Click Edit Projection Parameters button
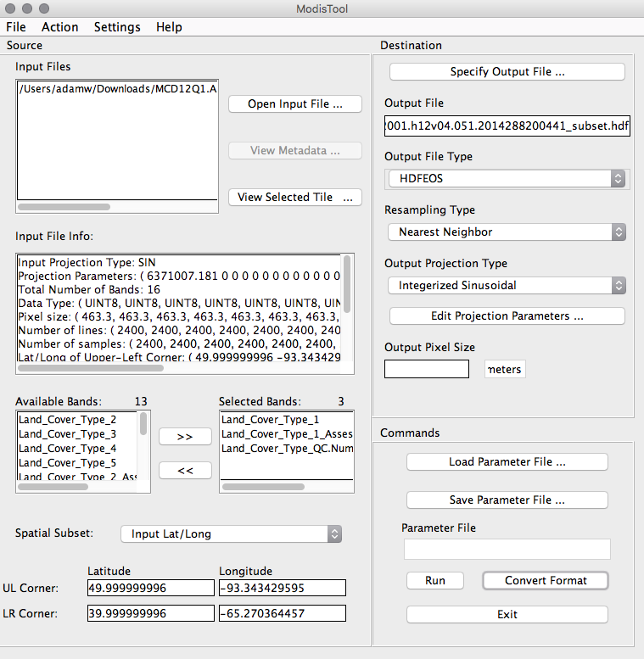The image size is (644, 659). pyautogui.click(x=507, y=316)
